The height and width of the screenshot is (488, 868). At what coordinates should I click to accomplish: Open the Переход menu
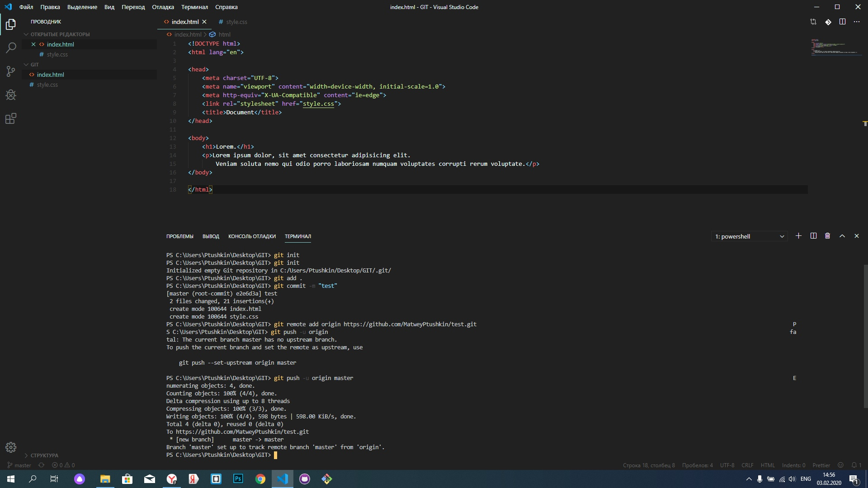[133, 7]
